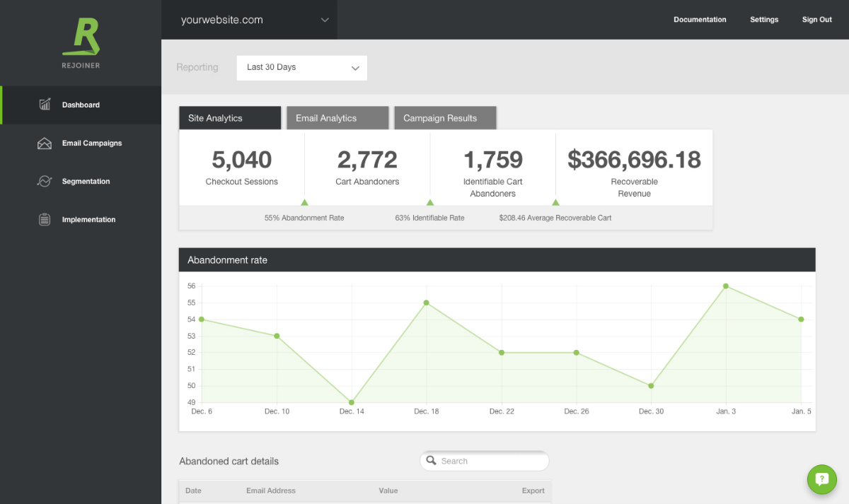
Task: Sign out of the account
Action: coord(816,20)
